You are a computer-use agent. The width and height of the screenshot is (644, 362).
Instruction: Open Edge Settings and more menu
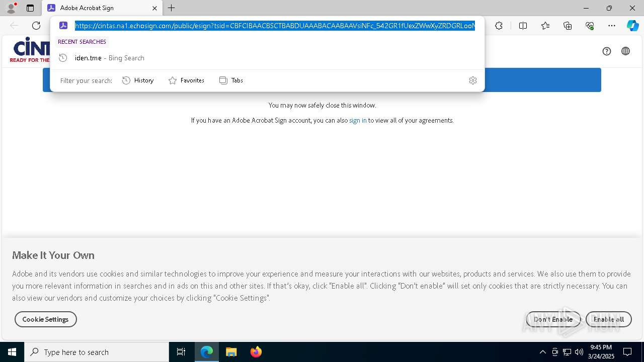point(612,26)
